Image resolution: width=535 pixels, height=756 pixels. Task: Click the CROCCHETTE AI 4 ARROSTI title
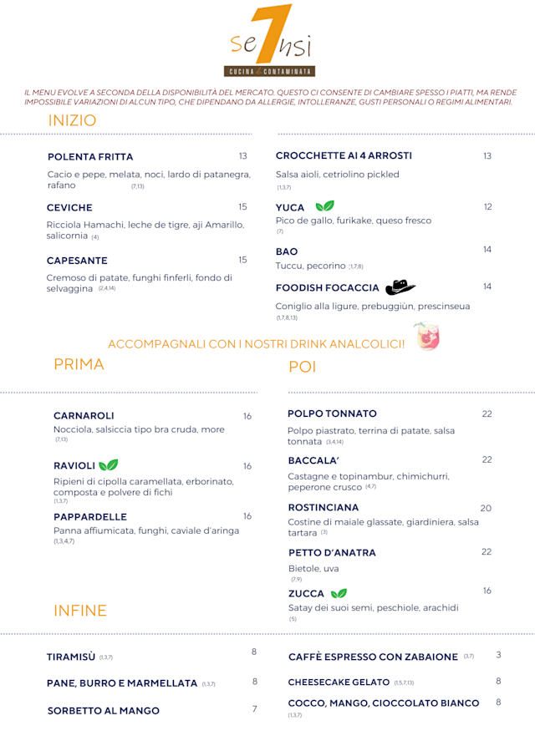[x=344, y=155]
